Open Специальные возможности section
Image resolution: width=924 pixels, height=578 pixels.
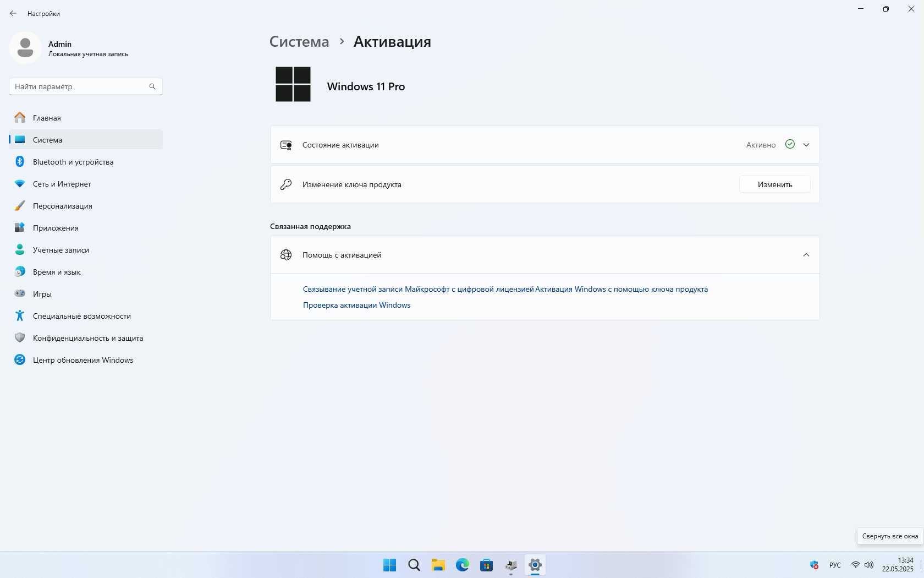point(86,316)
